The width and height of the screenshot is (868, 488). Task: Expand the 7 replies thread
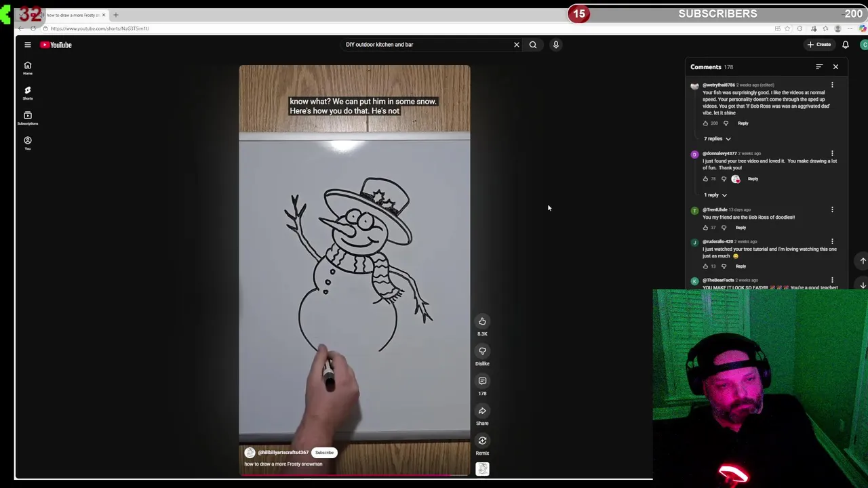tap(717, 139)
